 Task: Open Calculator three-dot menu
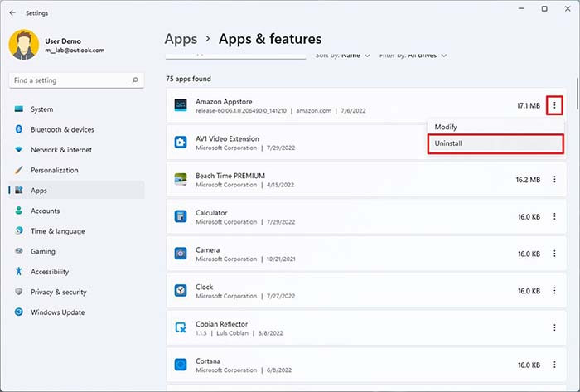[x=554, y=216]
